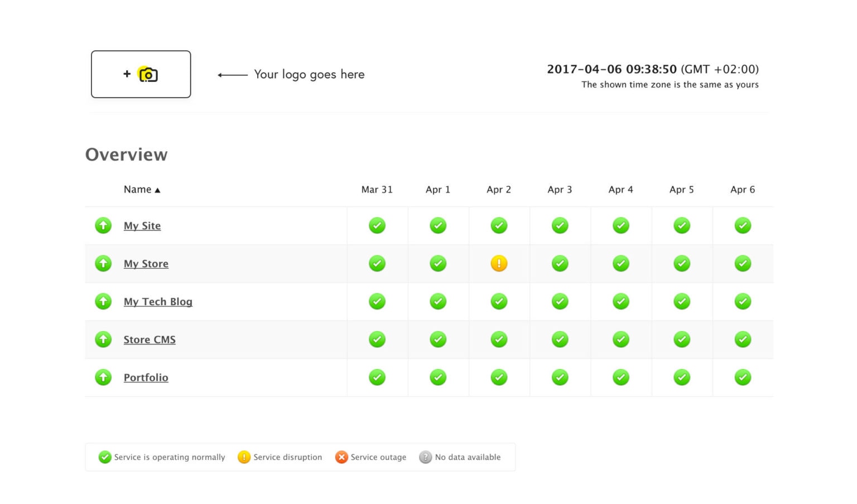Click the Service disruption legend icon
Image resolution: width=857 pixels, height=504 pixels.
[x=244, y=457]
